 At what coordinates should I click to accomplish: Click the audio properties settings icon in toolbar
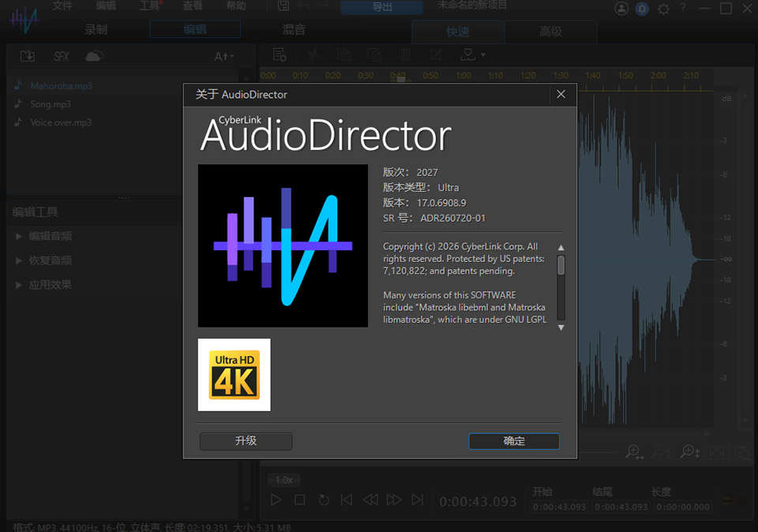[x=280, y=55]
